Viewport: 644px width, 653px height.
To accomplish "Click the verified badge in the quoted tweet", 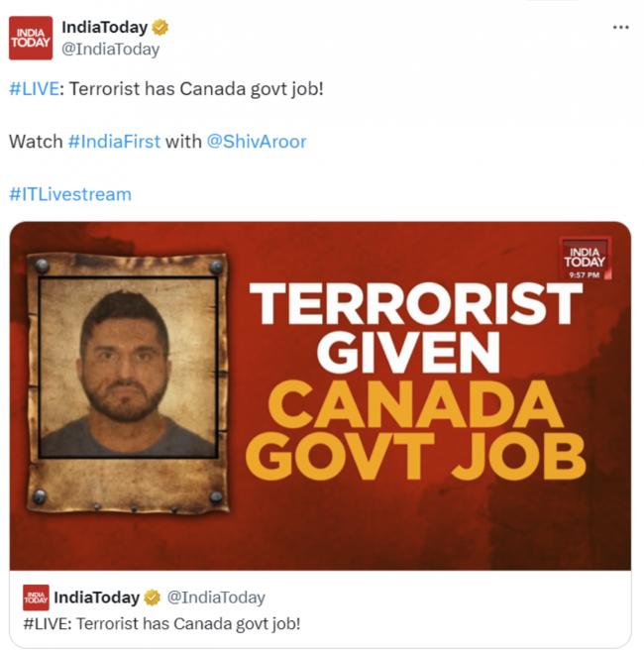I will coord(152,598).
